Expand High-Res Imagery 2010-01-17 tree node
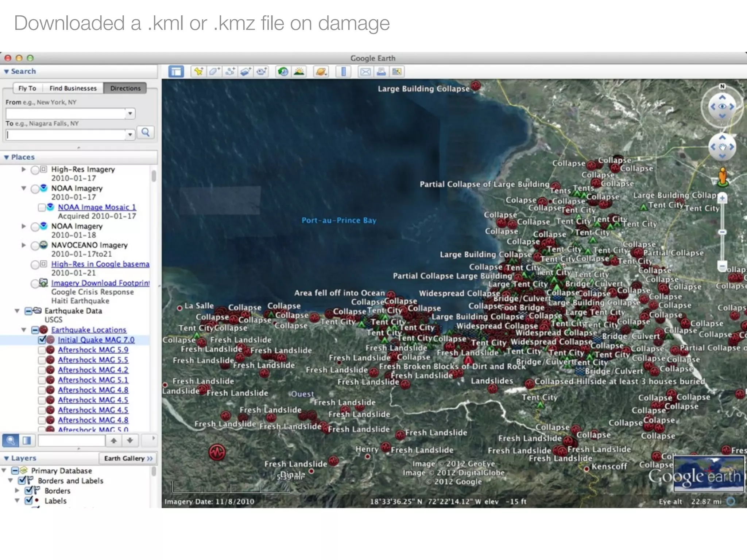747x560 pixels. pyautogui.click(x=24, y=170)
